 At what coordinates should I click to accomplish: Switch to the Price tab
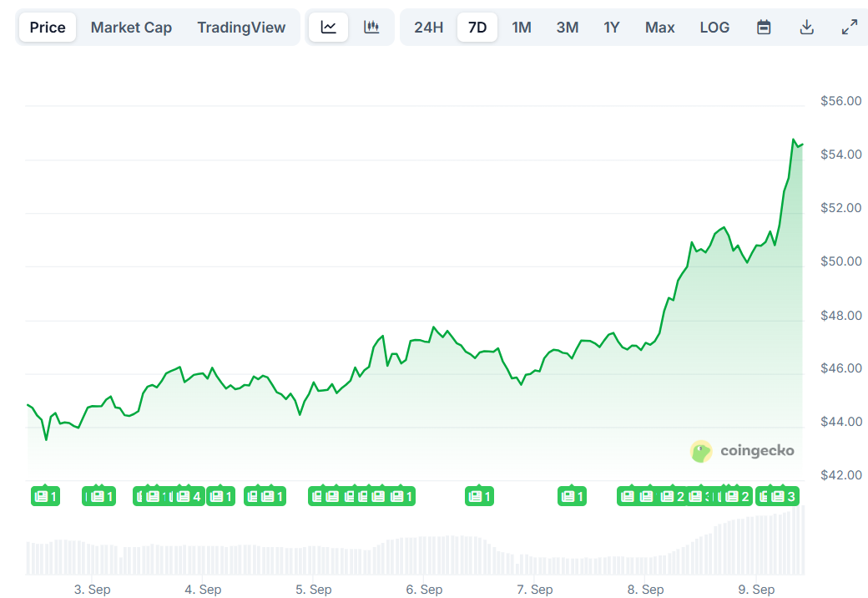47,27
